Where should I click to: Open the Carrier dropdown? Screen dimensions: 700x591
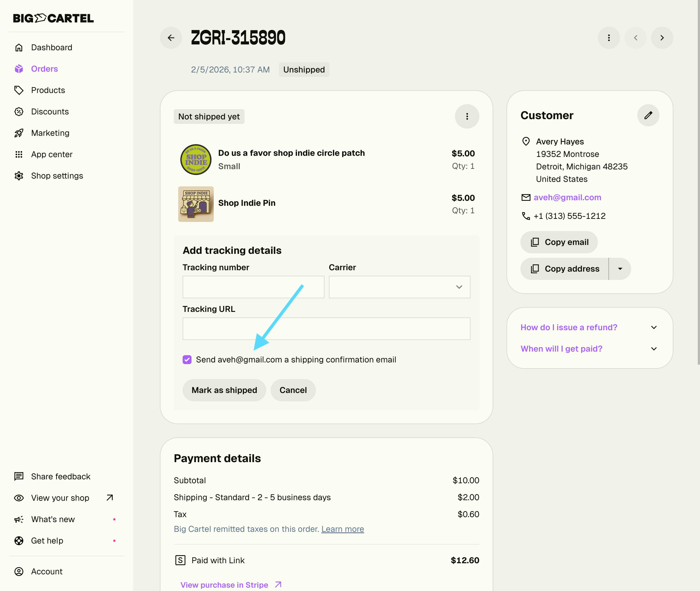point(399,287)
